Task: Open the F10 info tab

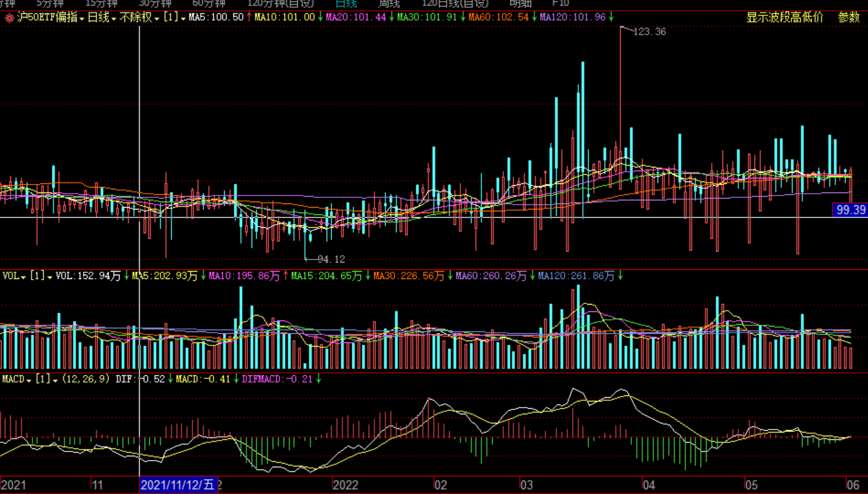Action: 560,4
